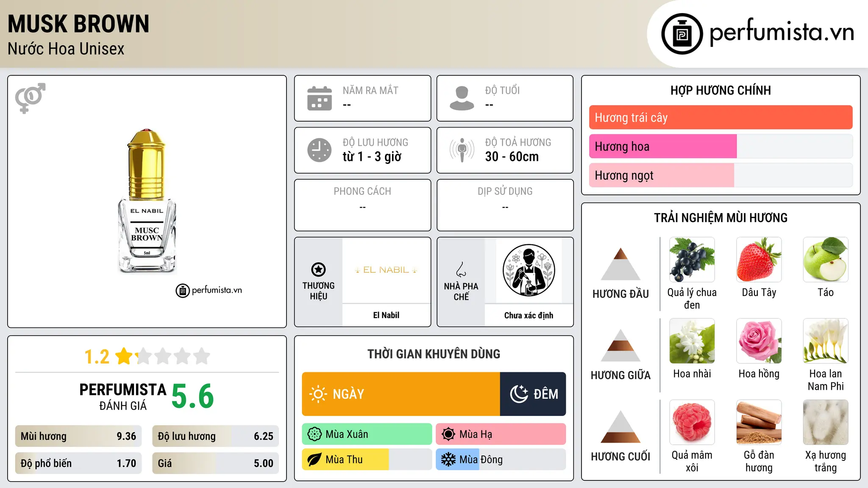Click the Nước Hoa Unisex subtitle

click(x=66, y=49)
